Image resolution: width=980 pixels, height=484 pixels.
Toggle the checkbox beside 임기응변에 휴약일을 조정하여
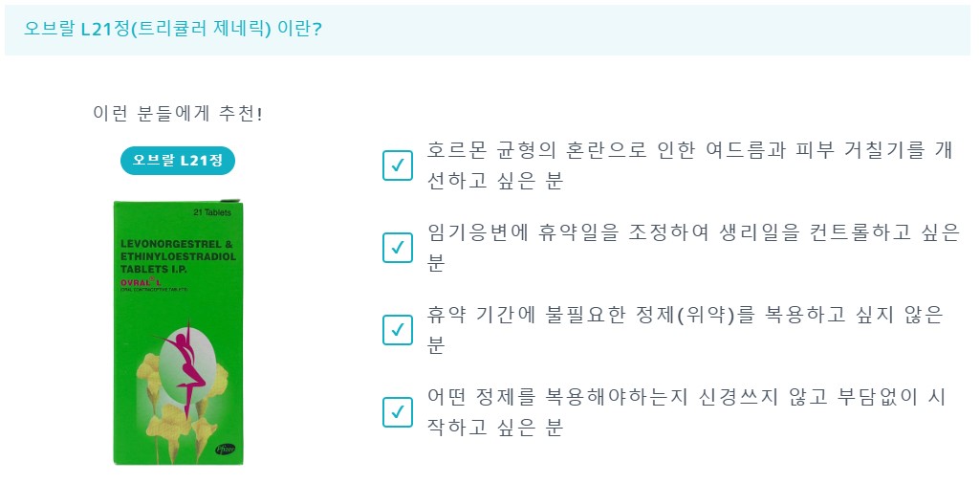[x=397, y=247]
